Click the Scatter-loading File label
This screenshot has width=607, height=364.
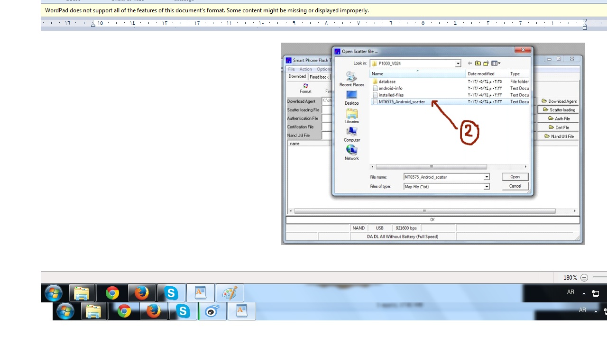tap(303, 110)
